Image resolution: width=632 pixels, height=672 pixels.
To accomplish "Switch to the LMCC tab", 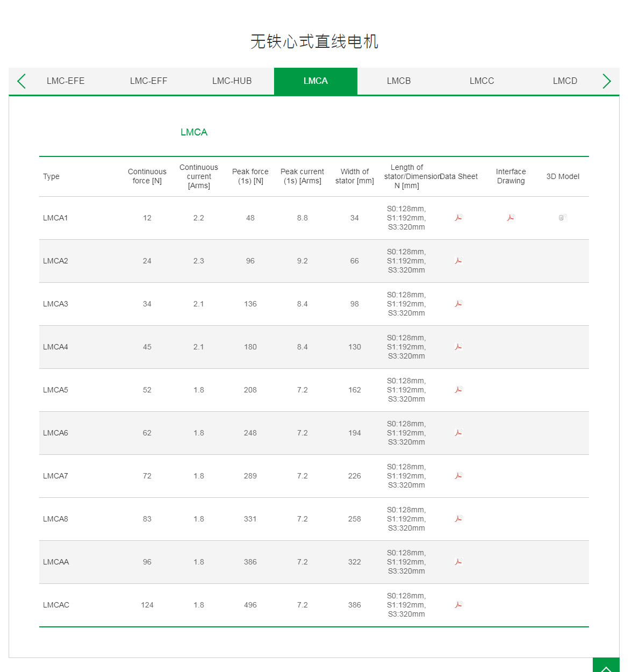I will (482, 81).
